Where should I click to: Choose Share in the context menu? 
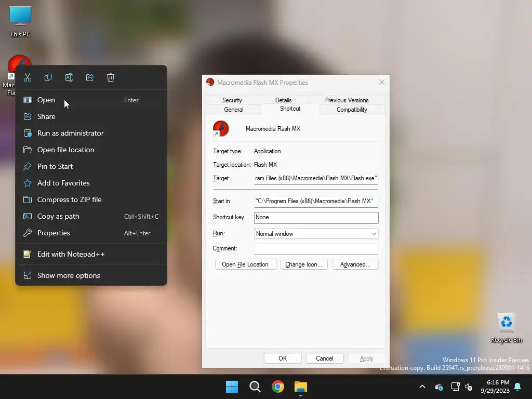[91, 117]
